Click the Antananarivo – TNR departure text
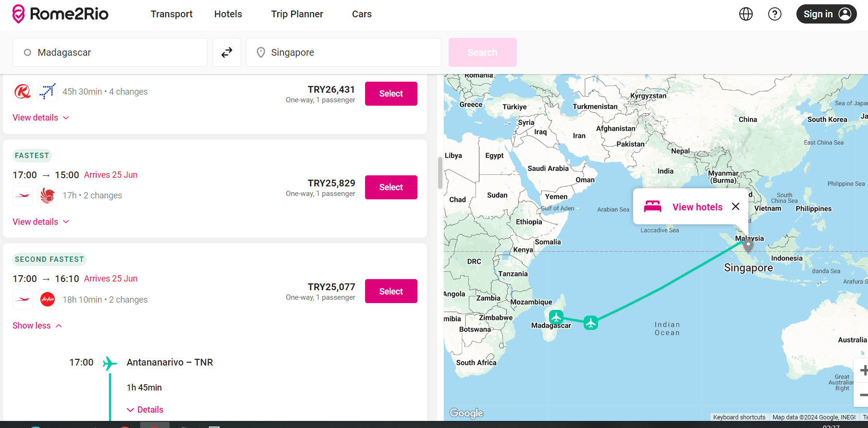868x428 pixels. tap(170, 363)
